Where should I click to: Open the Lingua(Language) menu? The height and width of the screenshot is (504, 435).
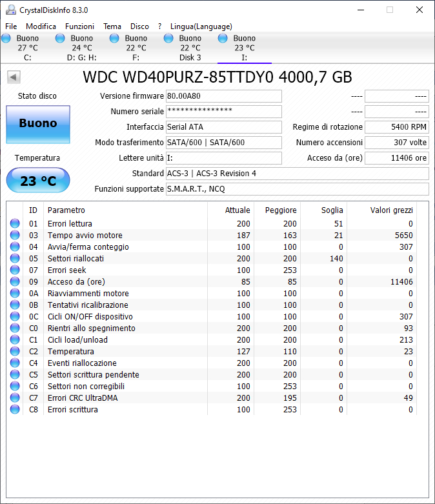[x=201, y=26]
